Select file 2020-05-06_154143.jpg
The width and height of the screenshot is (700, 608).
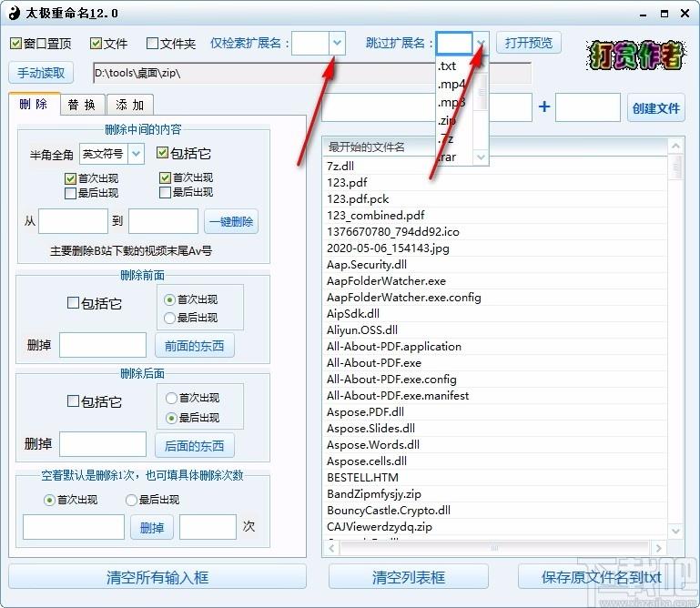click(495, 248)
